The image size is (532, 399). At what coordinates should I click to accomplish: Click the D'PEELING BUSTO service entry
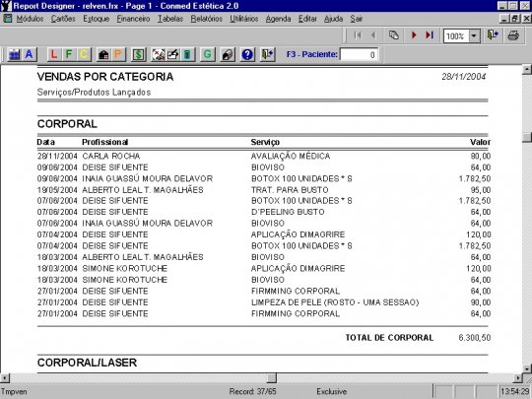coord(288,212)
